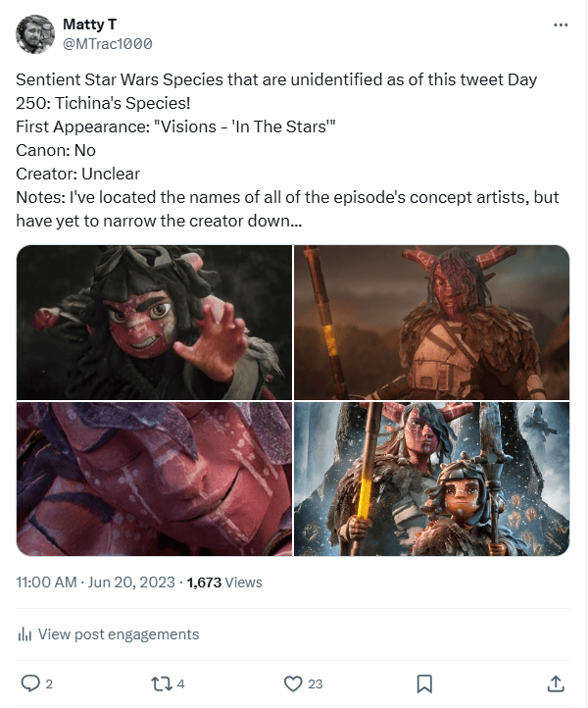Screen dimensions: 588x708
Task: Click the reply speech bubble icon
Action: (30, 683)
